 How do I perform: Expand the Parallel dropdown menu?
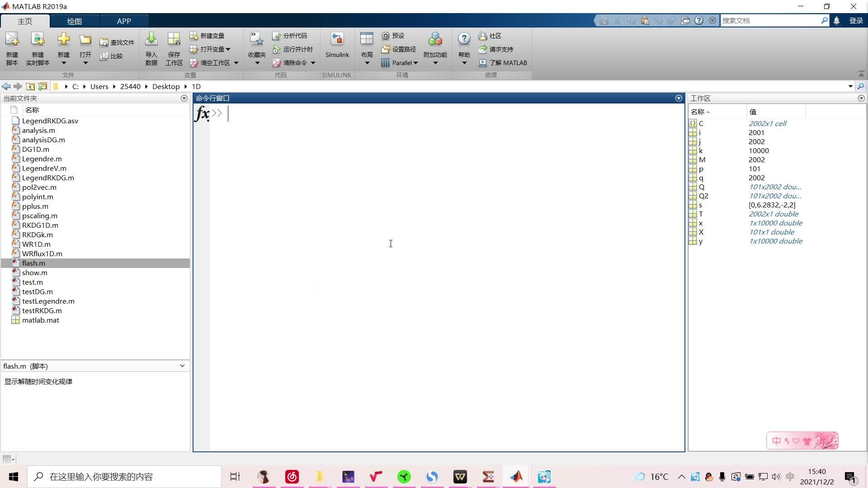[x=415, y=63]
